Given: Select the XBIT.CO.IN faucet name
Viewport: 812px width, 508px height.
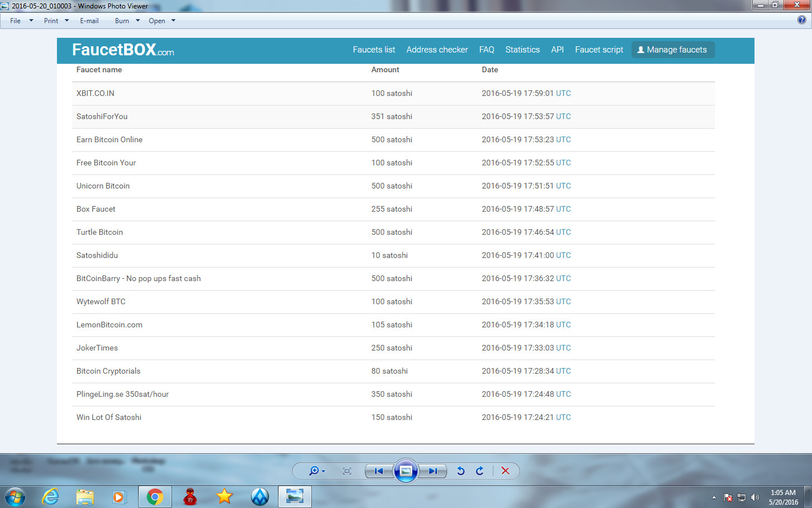Looking at the screenshot, I should 95,93.
